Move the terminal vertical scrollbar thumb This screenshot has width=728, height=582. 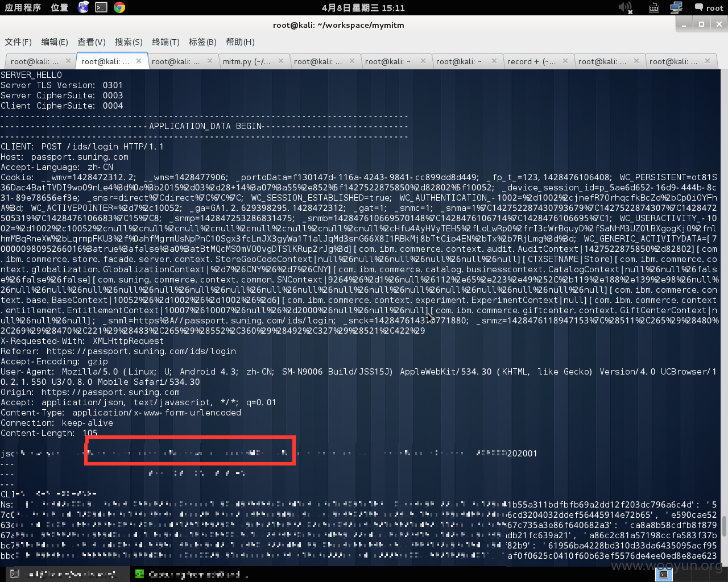[x=724, y=526]
